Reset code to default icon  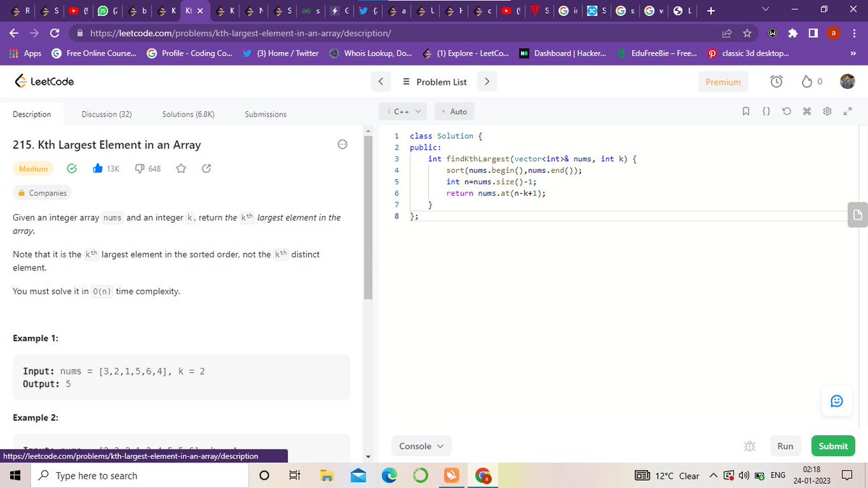[x=786, y=112]
